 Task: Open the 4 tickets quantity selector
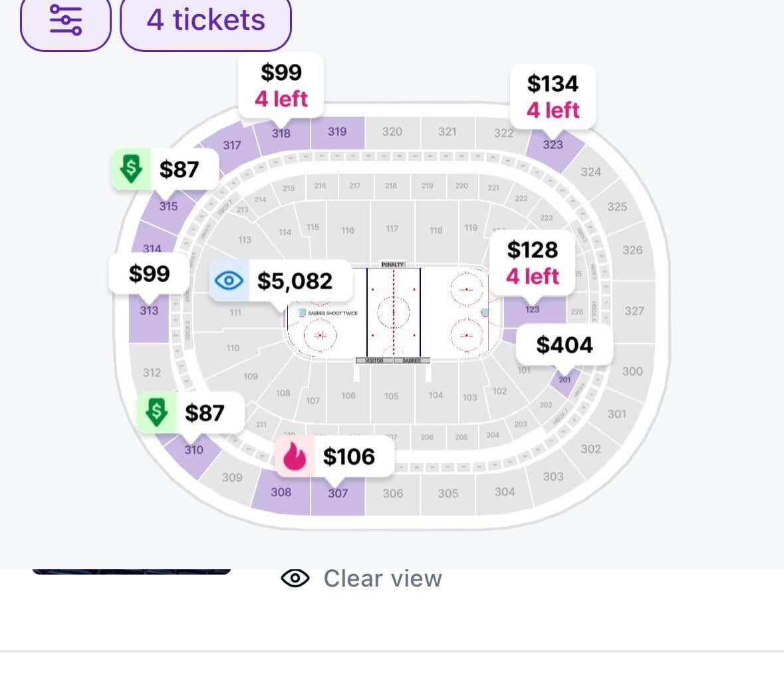pos(205,21)
